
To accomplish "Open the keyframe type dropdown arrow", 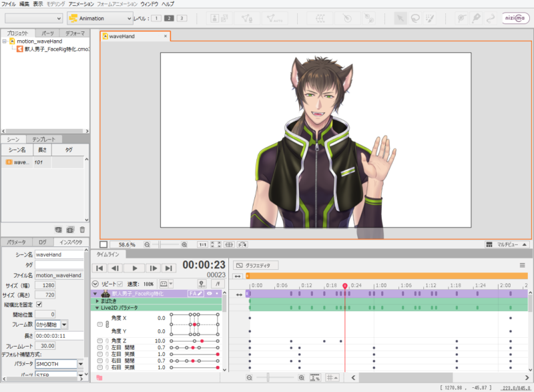I will (171, 284).
